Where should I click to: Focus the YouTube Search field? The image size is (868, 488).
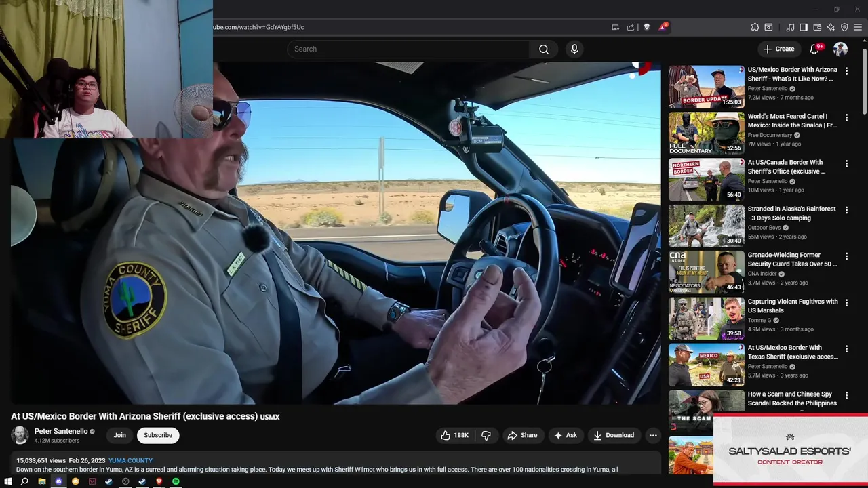click(408, 49)
